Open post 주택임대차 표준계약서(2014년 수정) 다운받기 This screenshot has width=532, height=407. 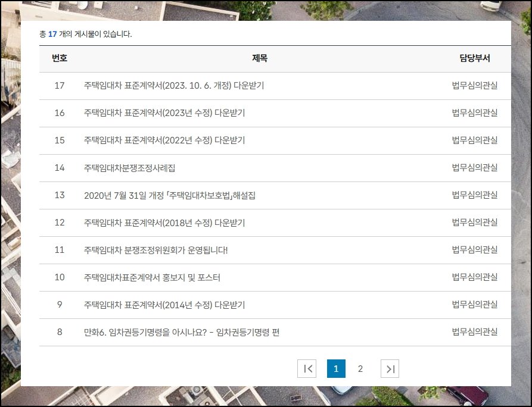click(x=164, y=305)
